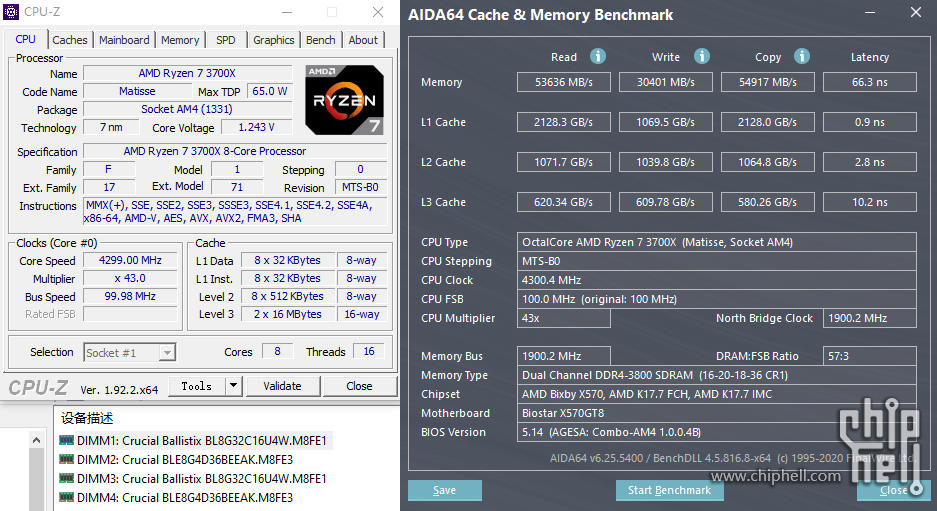Viewport: 937px width, 511px height.
Task: Click the BIOS Version 5.14 field
Action: (716, 432)
